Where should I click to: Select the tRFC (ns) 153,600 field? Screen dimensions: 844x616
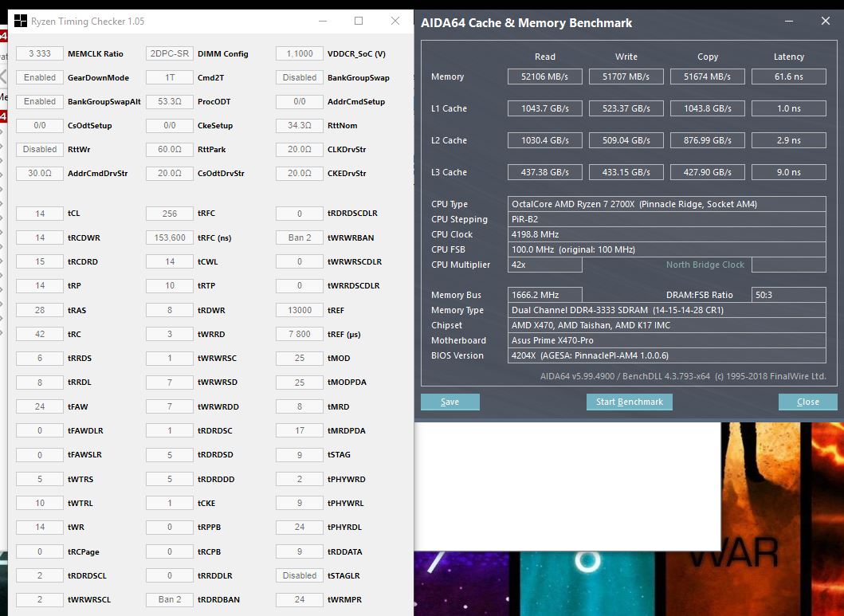tap(170, 237)
